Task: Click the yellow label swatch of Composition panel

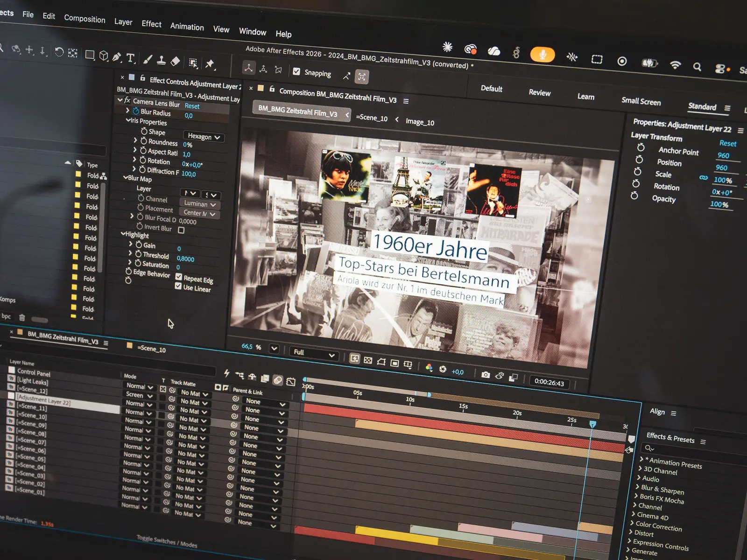Action: click(261, 88)
